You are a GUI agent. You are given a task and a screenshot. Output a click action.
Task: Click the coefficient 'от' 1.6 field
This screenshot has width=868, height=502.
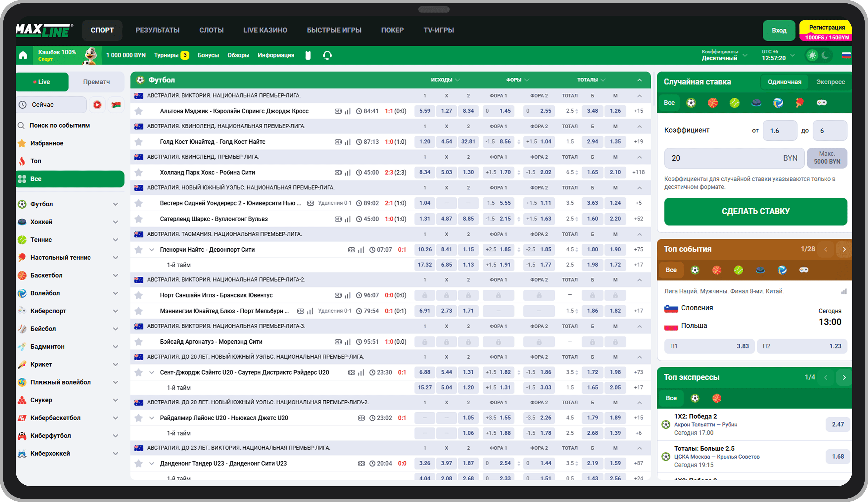point(780,130)
